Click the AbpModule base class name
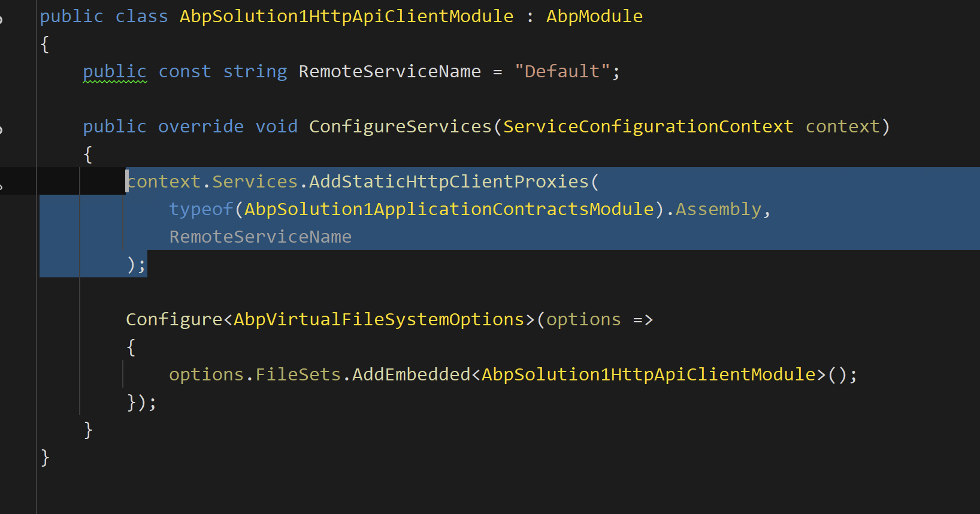 [594, 16]
